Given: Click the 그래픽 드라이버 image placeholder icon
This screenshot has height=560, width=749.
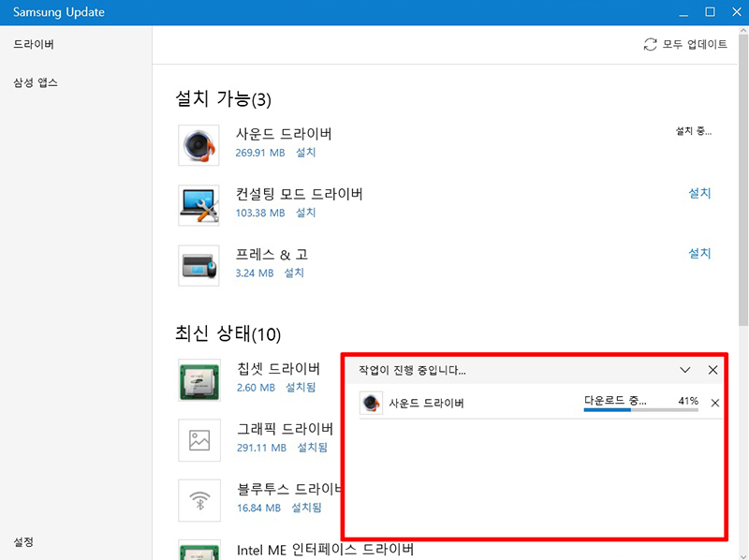Looking at the screenshot, I should 199,440.
